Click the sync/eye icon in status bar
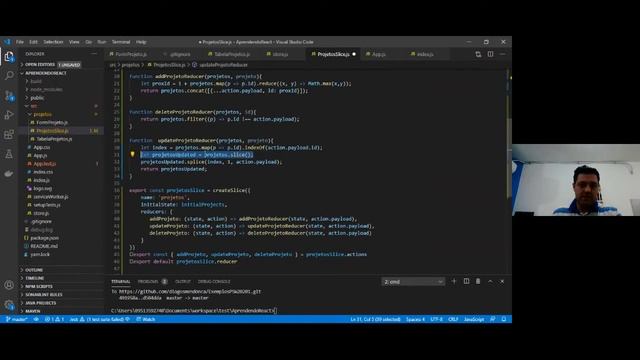Screen dimensions: 640x360 [x=36, y=319]
